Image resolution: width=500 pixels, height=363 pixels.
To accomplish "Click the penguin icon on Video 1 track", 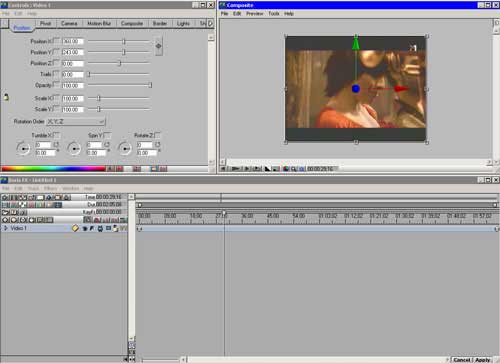I will (115, 228).
